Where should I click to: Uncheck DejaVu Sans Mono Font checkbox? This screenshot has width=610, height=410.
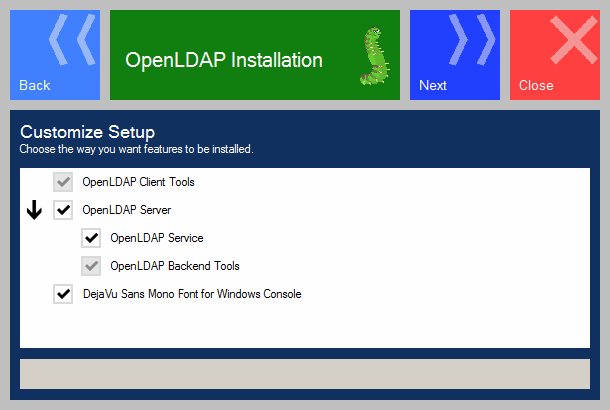click(x=63, y=294)
